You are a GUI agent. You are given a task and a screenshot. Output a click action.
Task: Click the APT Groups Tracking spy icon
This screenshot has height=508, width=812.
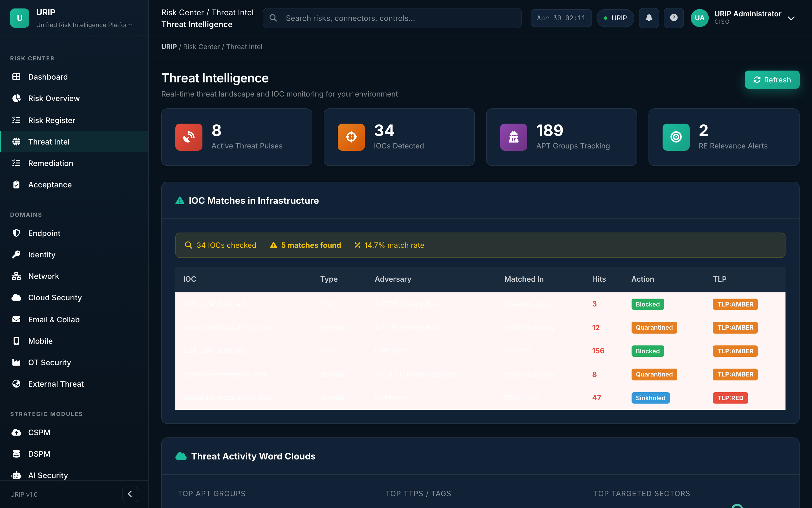(514, 137)
